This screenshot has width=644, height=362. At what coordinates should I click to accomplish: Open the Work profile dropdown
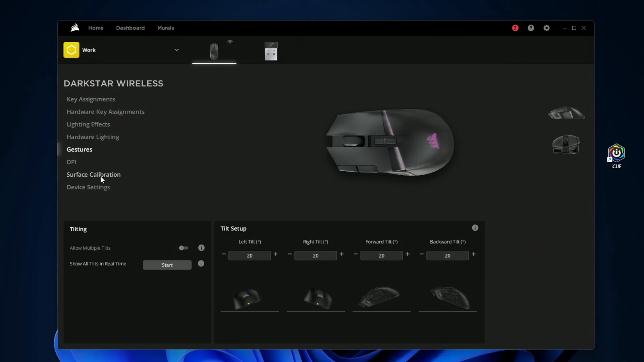177,50
